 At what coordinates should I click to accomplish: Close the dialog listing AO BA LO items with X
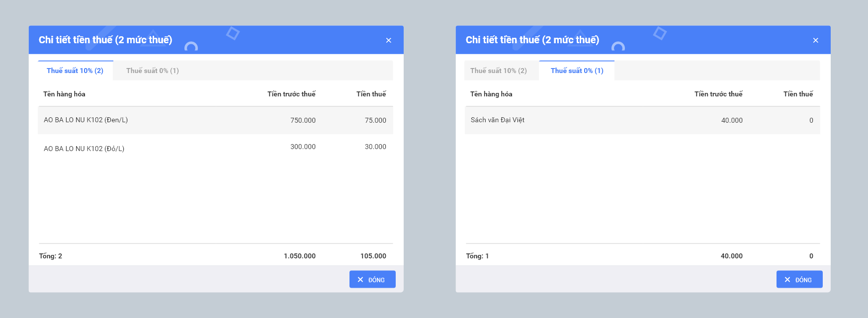pyautogui.click(x=388, y=40)
